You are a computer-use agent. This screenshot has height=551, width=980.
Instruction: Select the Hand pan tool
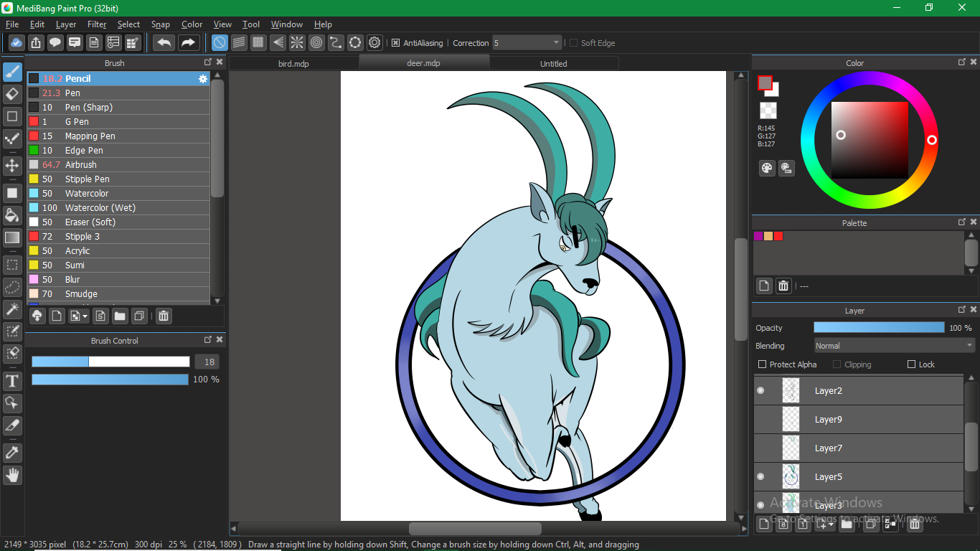pos(12,475)
